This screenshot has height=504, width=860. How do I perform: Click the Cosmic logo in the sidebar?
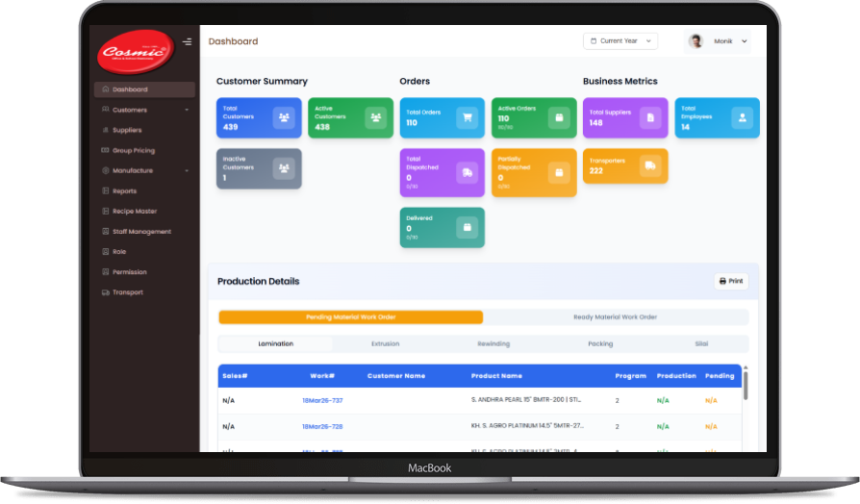[136, 51]
